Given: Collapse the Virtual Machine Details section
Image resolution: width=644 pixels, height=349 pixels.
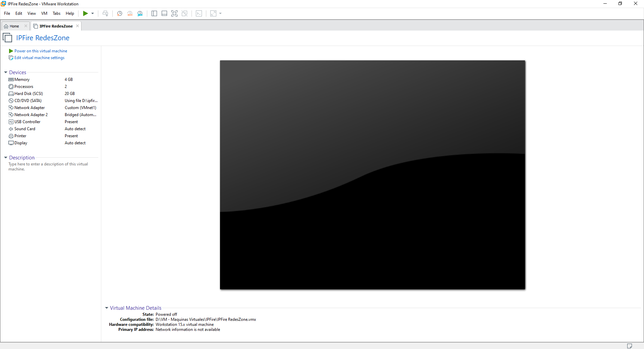Looking at the screenshot, I should pos(107,308).
